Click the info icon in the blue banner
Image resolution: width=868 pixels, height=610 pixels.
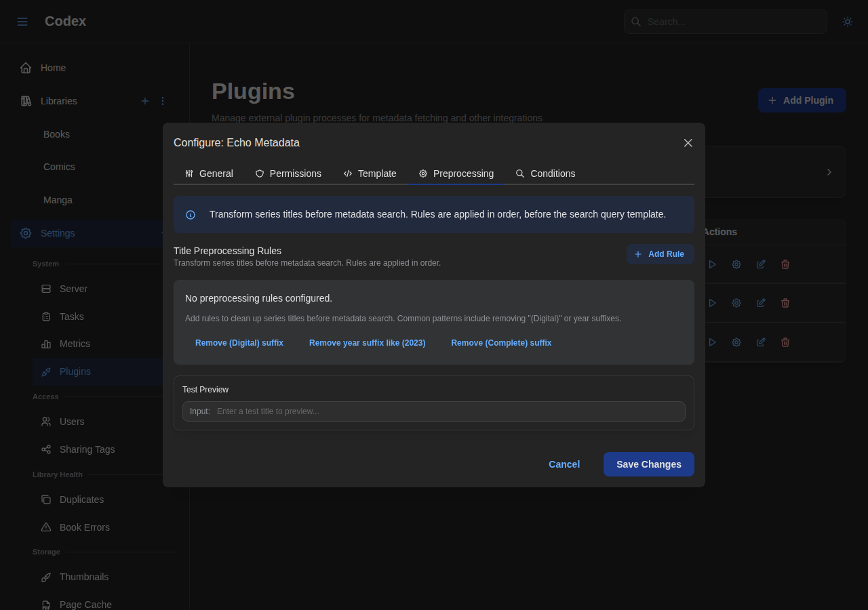pos(191,214)
